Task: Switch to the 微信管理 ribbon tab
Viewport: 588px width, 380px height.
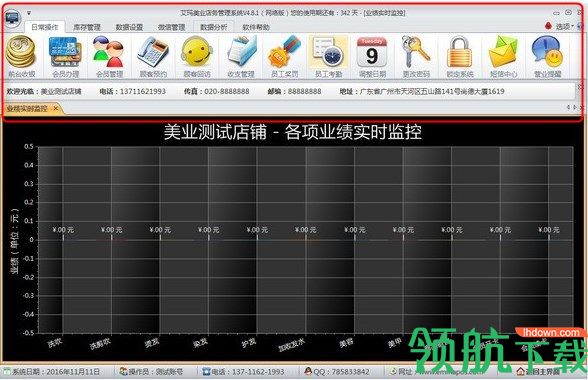Action: coord(172,27)
